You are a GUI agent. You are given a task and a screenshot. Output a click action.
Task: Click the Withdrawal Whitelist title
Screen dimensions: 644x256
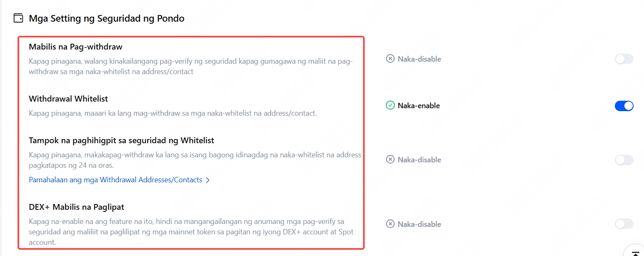click(x=68, y=99)
